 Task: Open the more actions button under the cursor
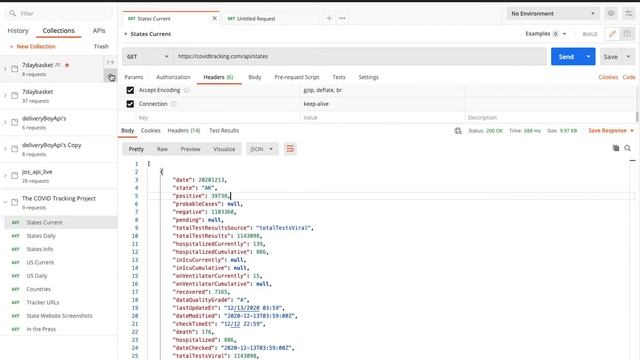110,76
